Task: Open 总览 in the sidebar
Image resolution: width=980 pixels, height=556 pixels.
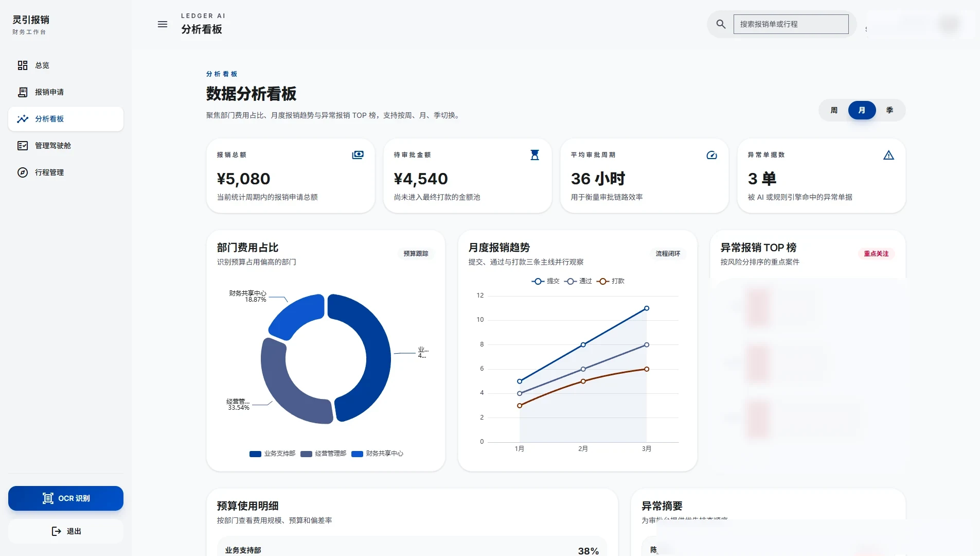Action: point(66,65)
